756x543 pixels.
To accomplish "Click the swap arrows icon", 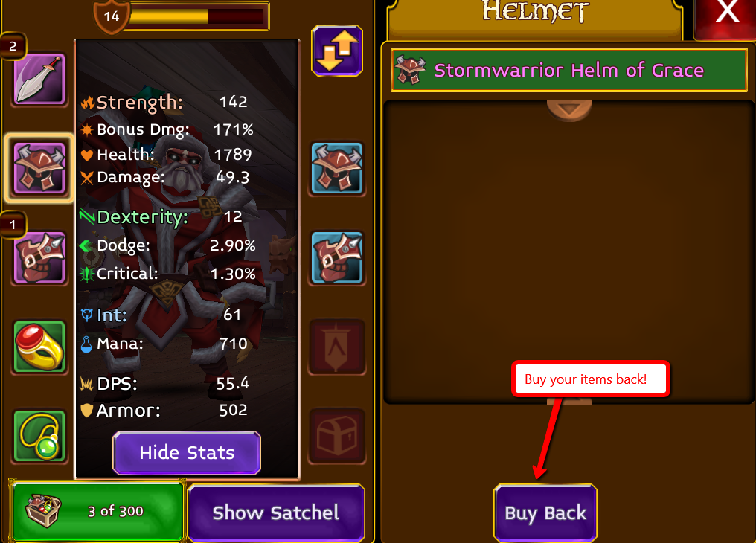I will (x=337, y=51).
